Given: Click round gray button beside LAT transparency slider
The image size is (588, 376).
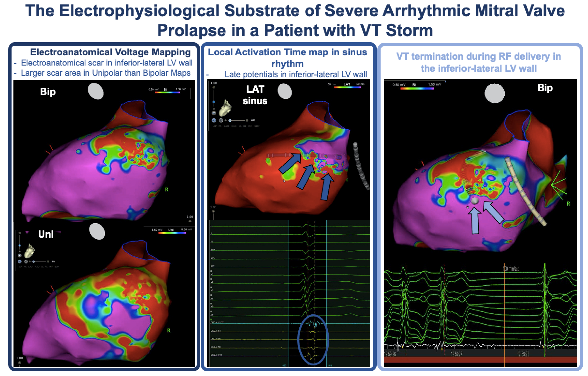Looking at the screenshot, I should [221, 120].
